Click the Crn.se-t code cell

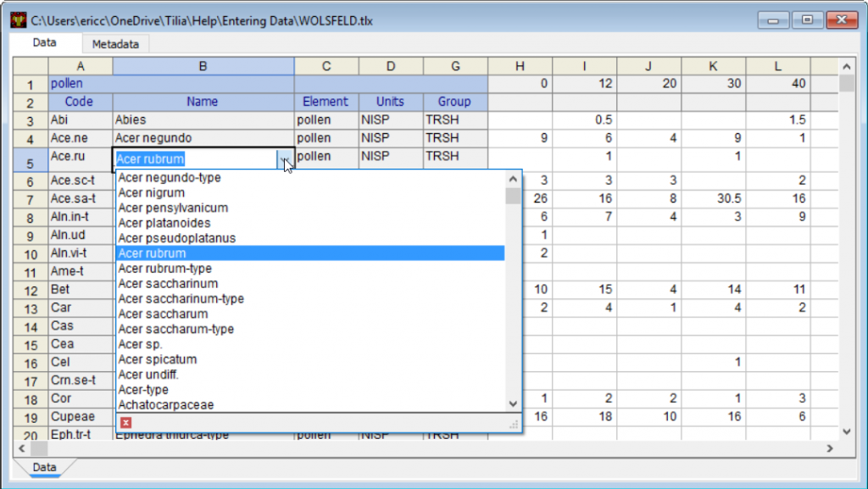coord(81,381)
